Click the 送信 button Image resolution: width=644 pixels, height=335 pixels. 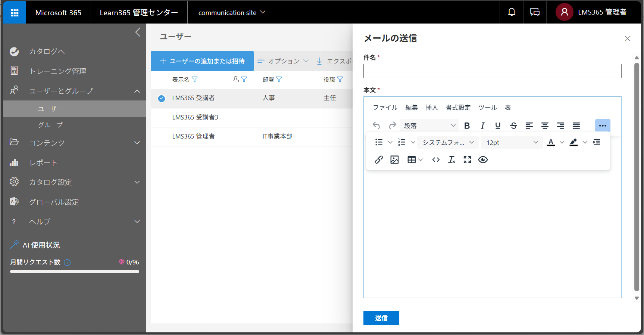[381, 318]
